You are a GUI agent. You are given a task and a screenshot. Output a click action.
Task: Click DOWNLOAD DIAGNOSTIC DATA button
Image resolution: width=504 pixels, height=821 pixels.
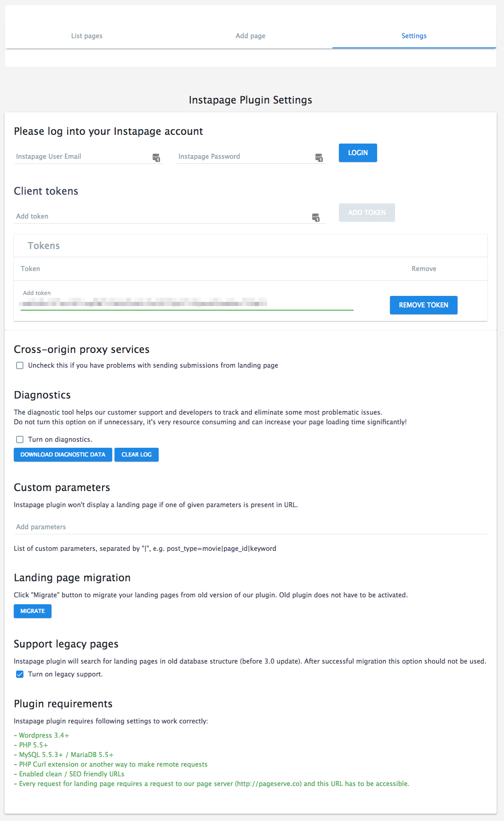[x=63, y=455]
